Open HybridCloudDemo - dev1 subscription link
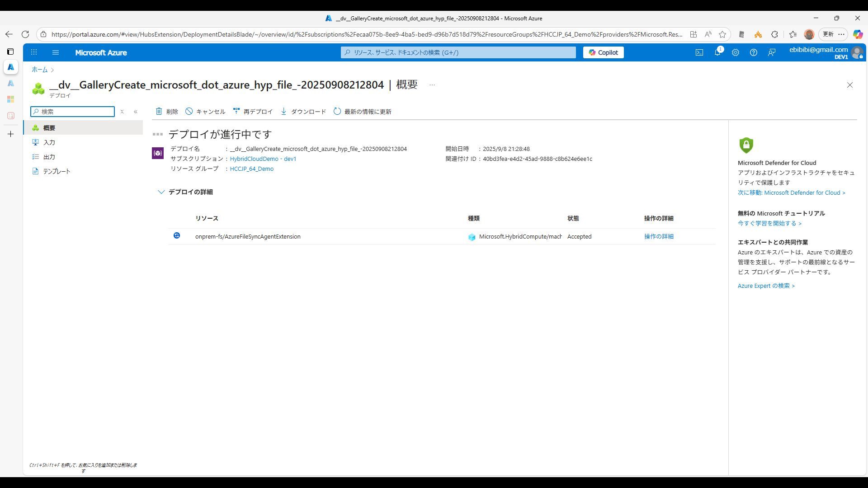 point(263,159)
